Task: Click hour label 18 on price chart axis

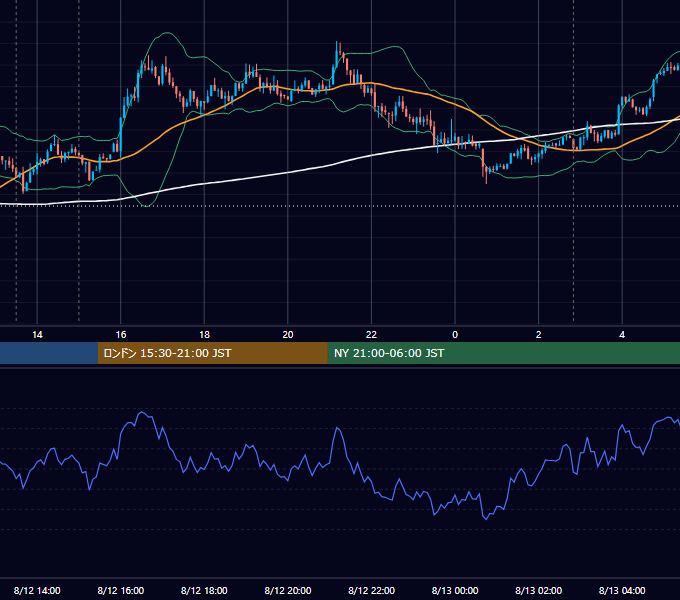Action: 204,335
